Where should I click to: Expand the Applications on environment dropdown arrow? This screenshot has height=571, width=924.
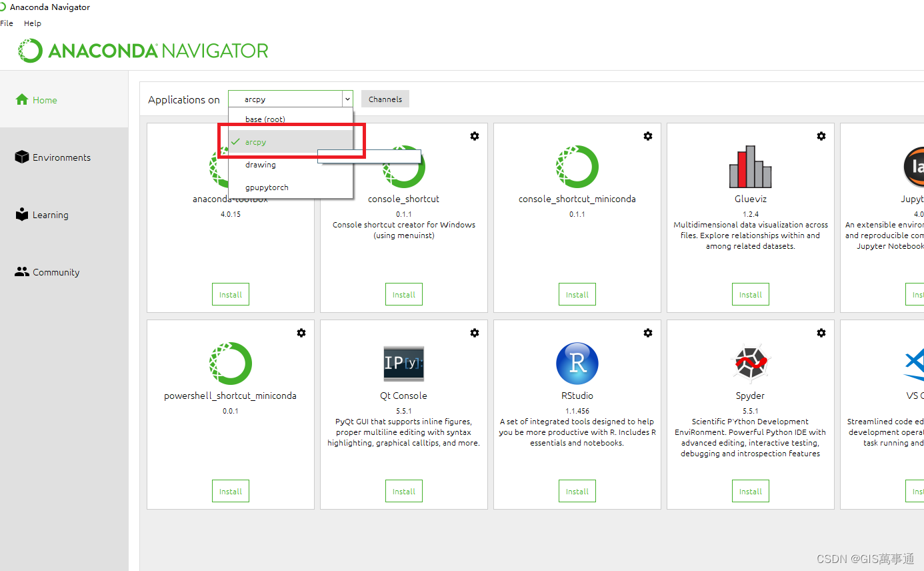click(347, 99)
